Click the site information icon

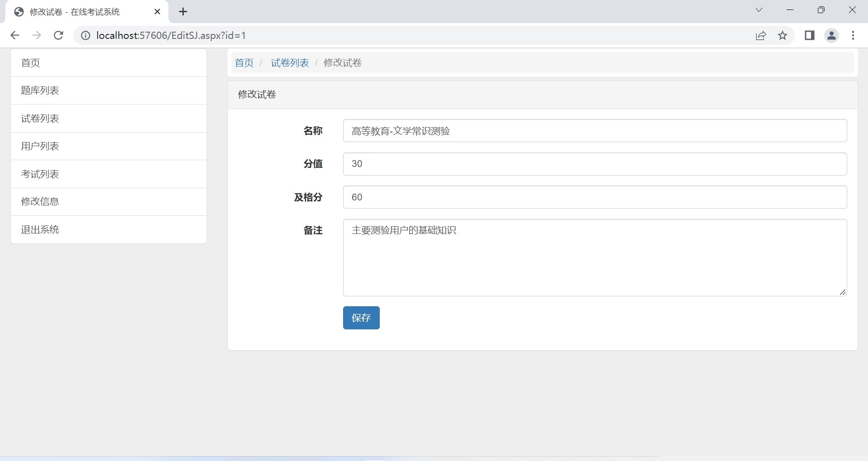[85, 35]
